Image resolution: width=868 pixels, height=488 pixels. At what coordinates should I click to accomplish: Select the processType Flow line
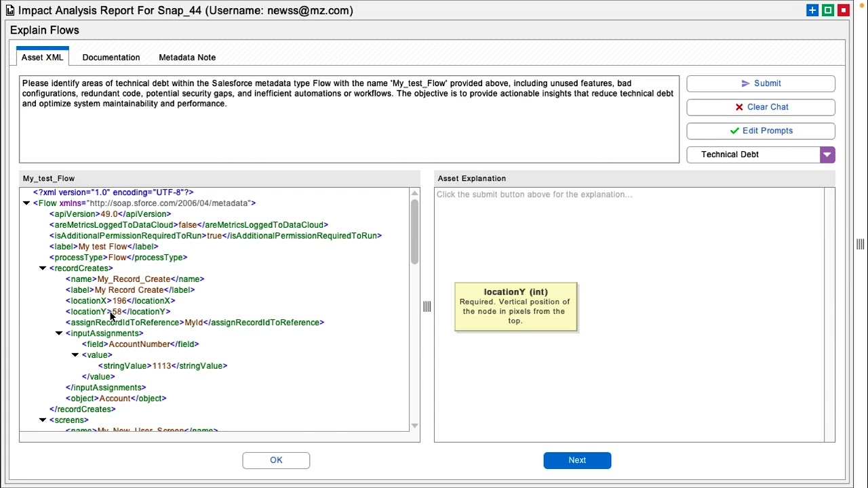coord(118,258)
